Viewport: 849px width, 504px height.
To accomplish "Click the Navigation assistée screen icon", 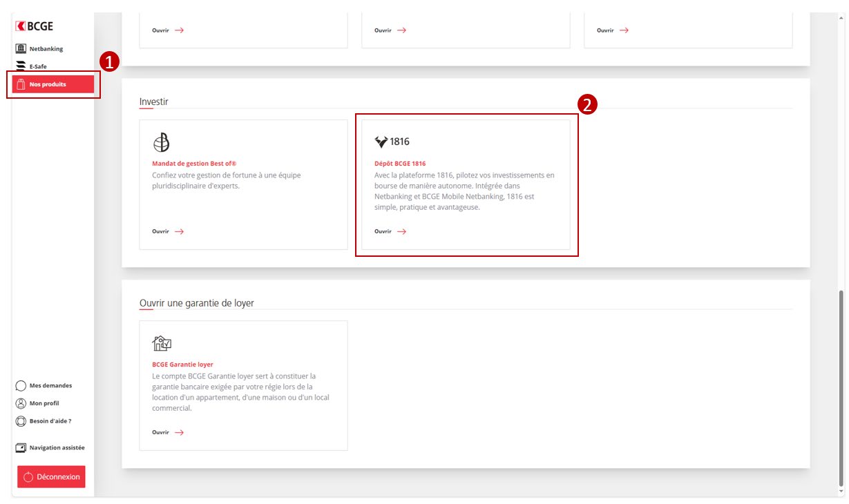I will point(21,447).
